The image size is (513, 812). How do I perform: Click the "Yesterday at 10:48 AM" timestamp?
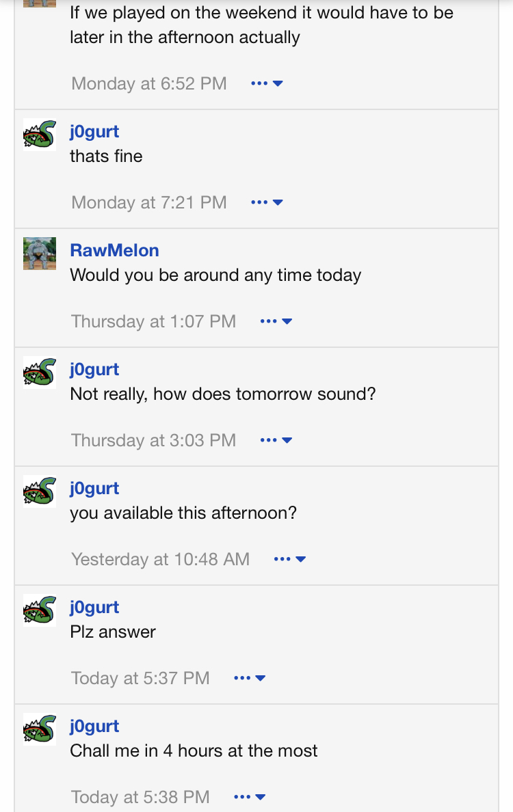tap(160, 559)
